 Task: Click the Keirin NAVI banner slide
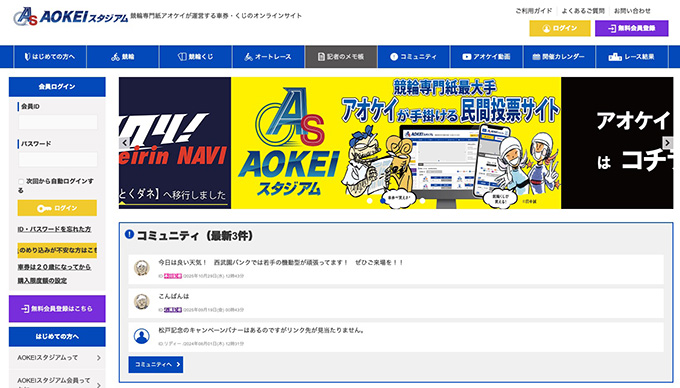[175, 143]
